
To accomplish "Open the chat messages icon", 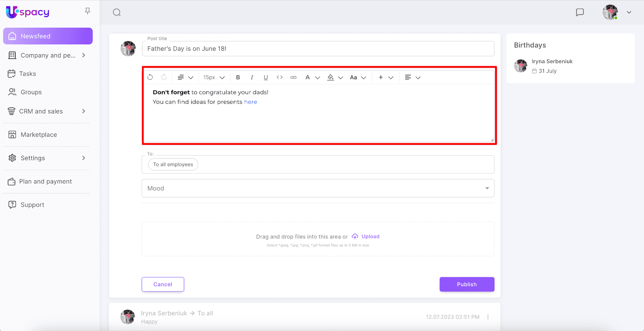I will coord(580,12).
